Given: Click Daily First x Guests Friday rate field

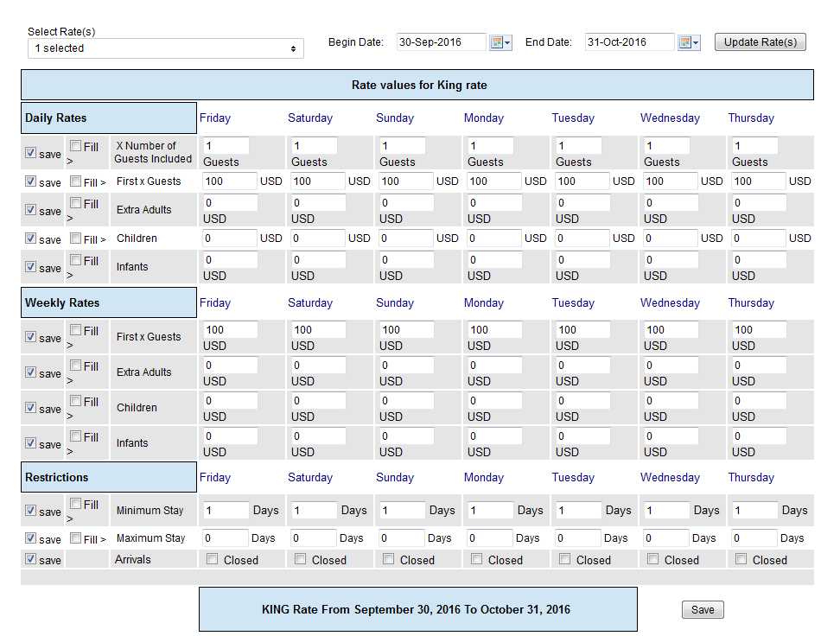Looking at the screenshot, I should (230, 181).
